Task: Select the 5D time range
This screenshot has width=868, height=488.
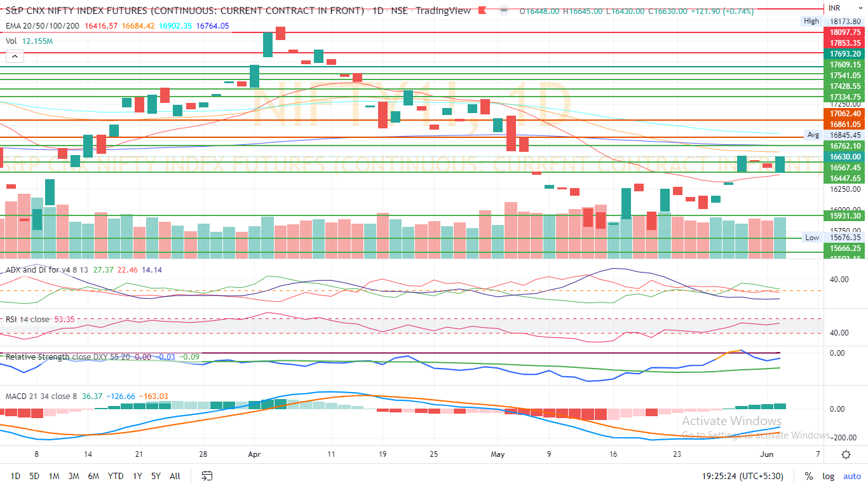Action: click(34, 476)
